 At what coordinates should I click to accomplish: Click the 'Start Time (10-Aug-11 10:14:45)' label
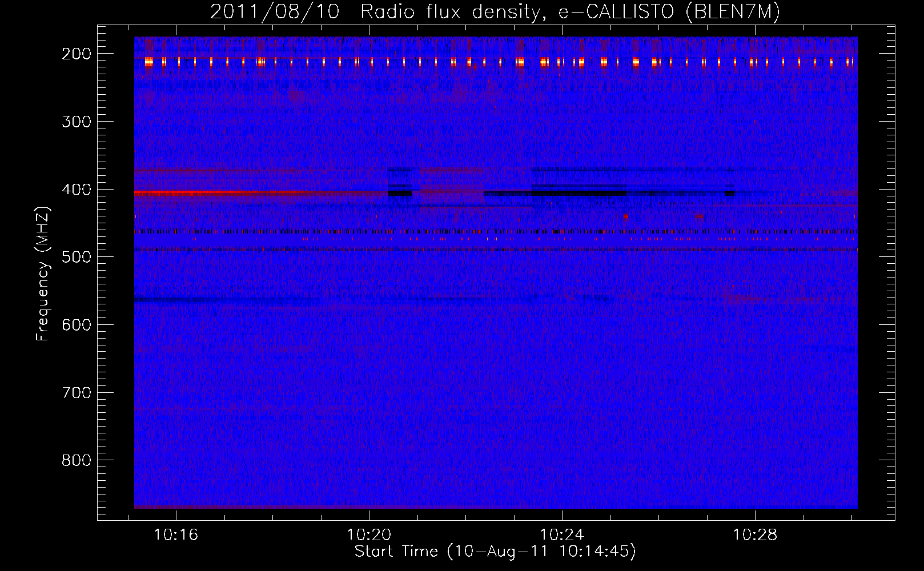point(495,552)
